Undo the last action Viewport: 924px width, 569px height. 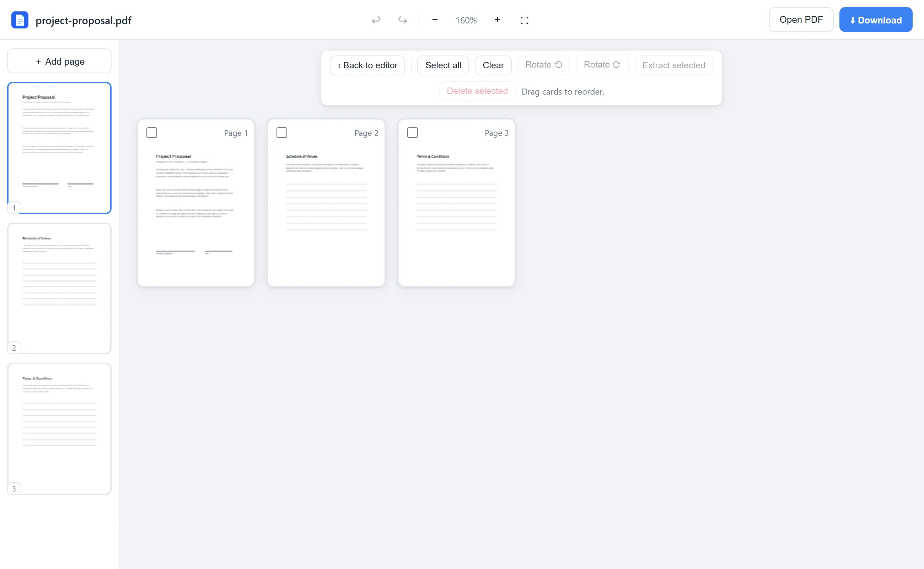376,20
